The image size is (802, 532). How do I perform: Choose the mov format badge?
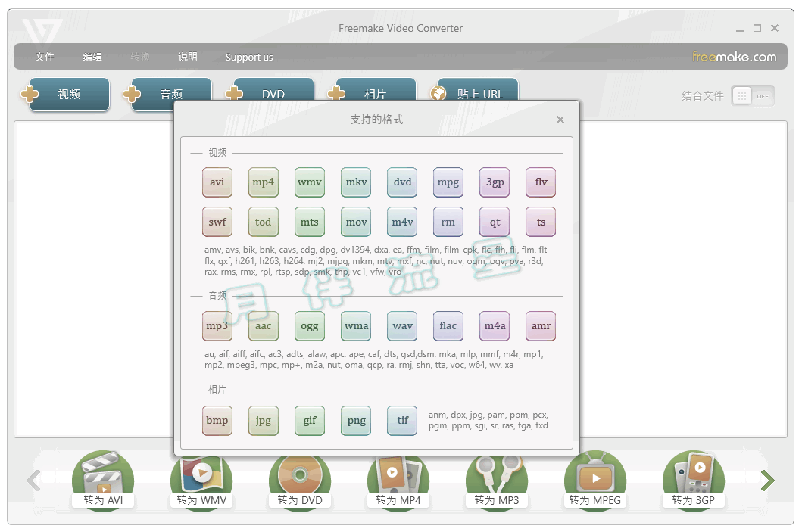pos(356,222)
